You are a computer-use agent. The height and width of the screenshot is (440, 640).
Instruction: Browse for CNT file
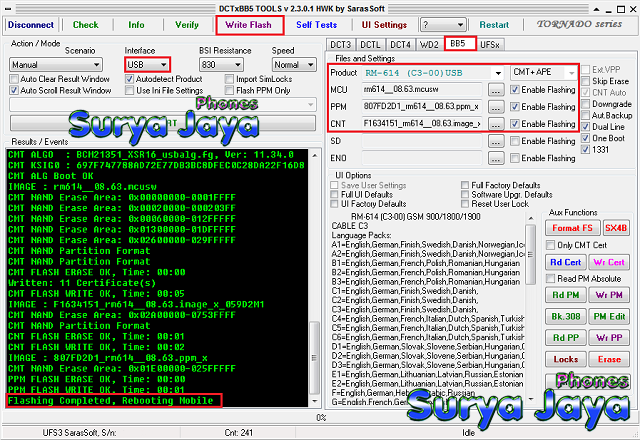point(496,124)
